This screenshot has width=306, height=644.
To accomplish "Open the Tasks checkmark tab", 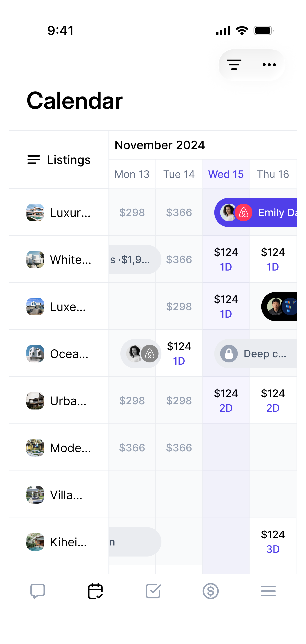I will pyautogui.click(x=153, y=591).
